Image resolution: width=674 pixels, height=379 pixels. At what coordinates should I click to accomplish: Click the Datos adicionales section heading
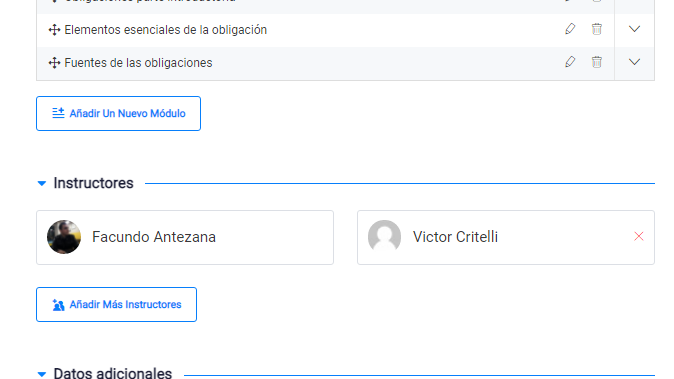[113, 373]
